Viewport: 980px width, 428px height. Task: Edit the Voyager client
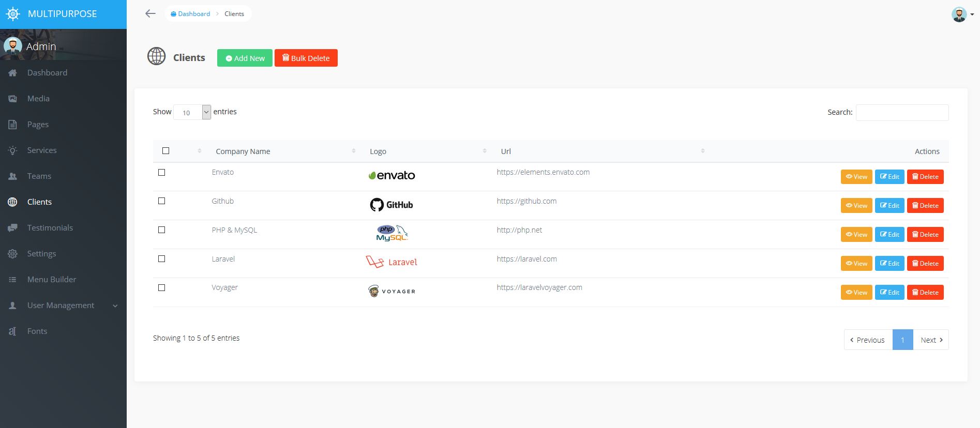tap(889, 293)
